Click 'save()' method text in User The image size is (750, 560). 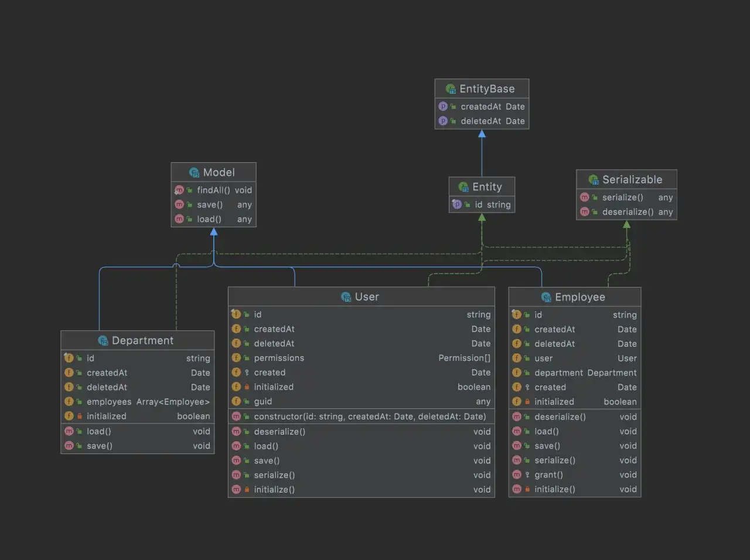click(267, 461)
